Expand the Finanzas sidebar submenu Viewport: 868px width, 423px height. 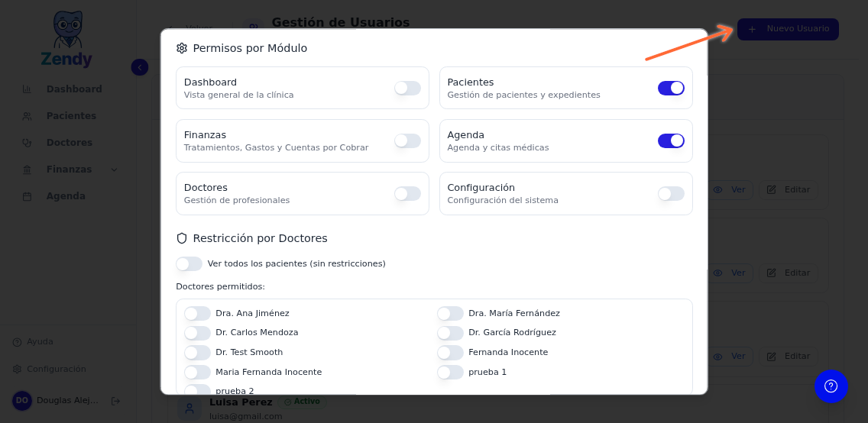click(115, 170)
